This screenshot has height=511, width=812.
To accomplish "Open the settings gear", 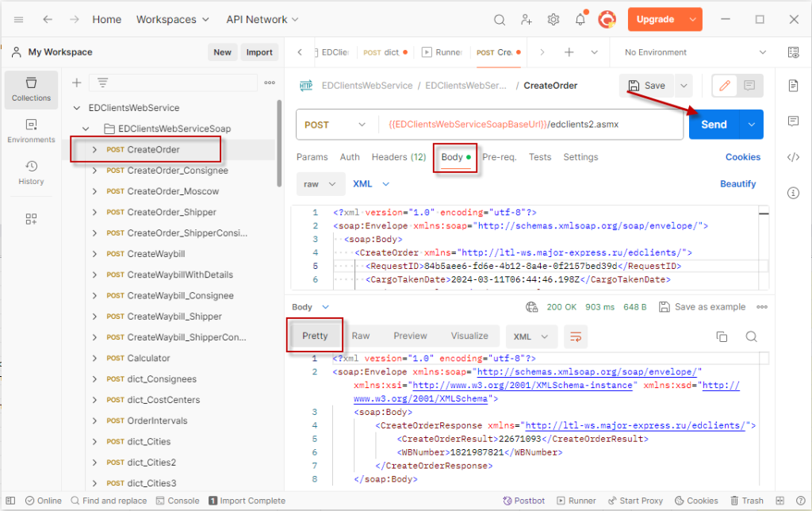I will click(x=553, y=20).
